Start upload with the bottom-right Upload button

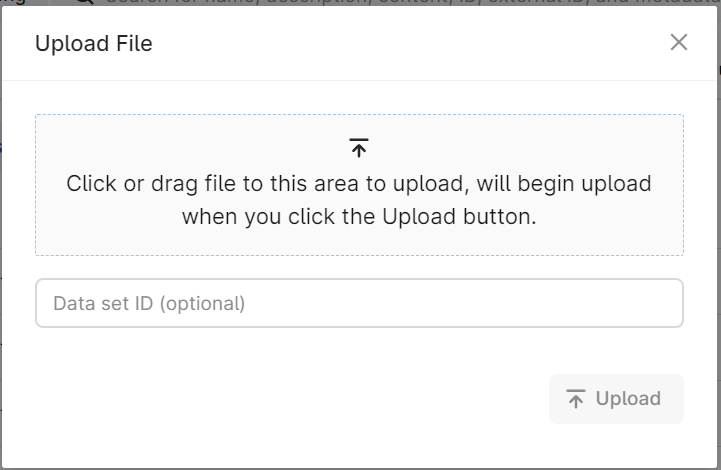click(x=616, y=399)
